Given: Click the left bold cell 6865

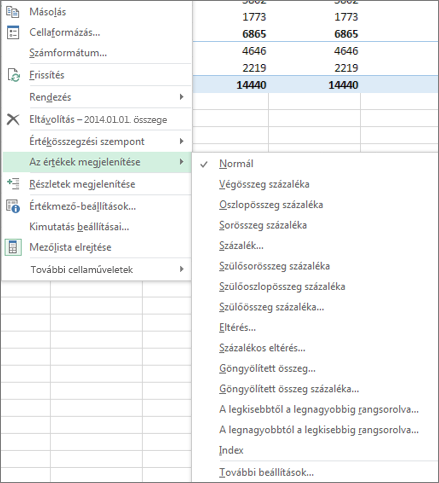Looking at the screenshot, I should point(254,34).
